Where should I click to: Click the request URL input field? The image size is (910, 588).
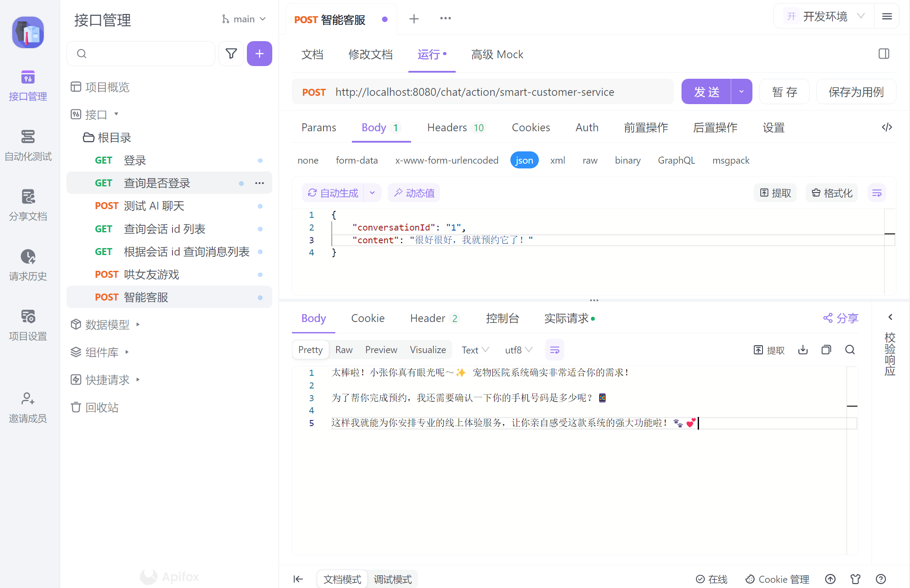pos(474,92)
